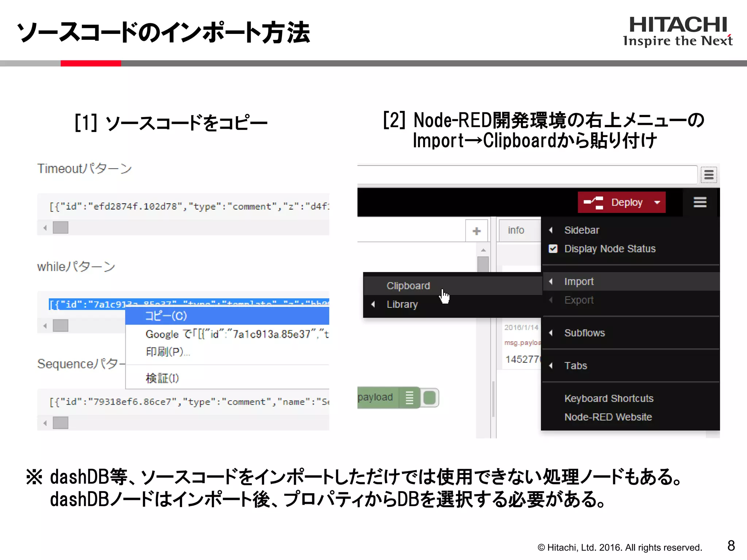Click left scroll arrow under Sequence code

[45, 423]
